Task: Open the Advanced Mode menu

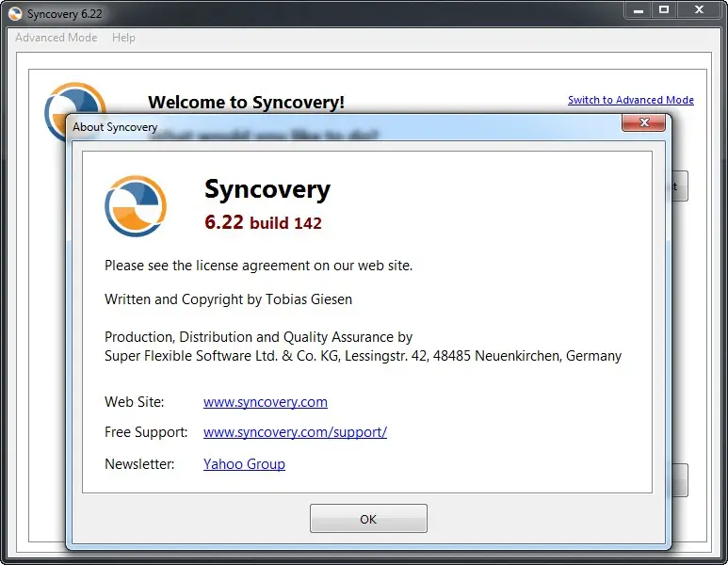Action: point(57,38)
